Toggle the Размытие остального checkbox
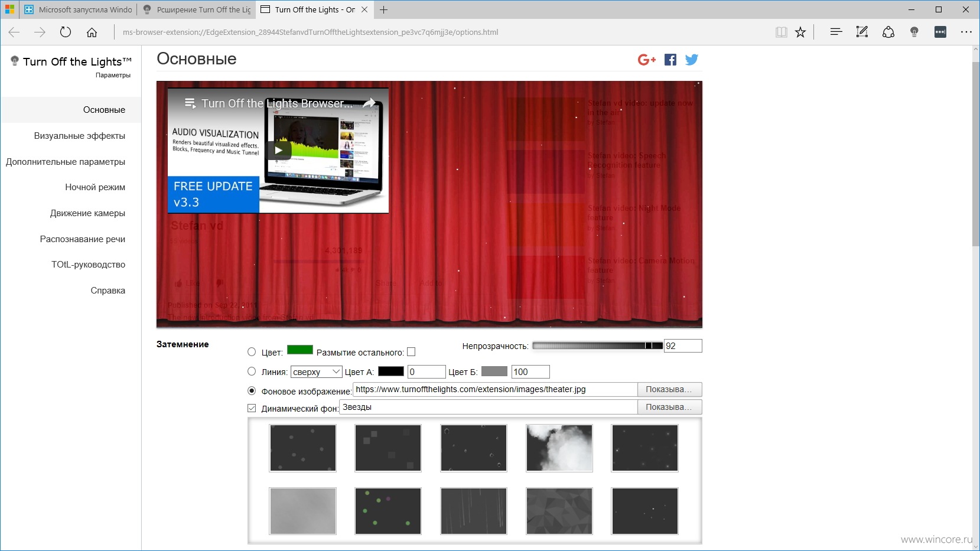This screenshot has height=551, width=980. [x=412, y=352]
